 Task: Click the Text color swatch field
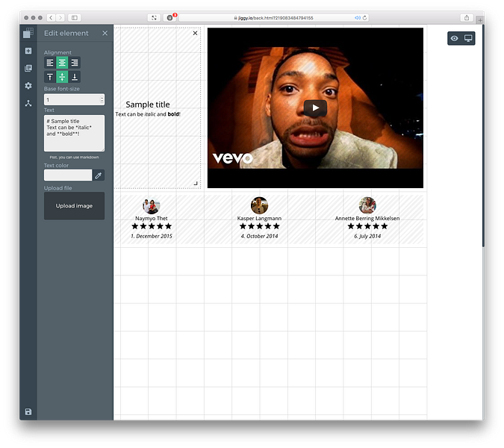(x=68, y=175)
